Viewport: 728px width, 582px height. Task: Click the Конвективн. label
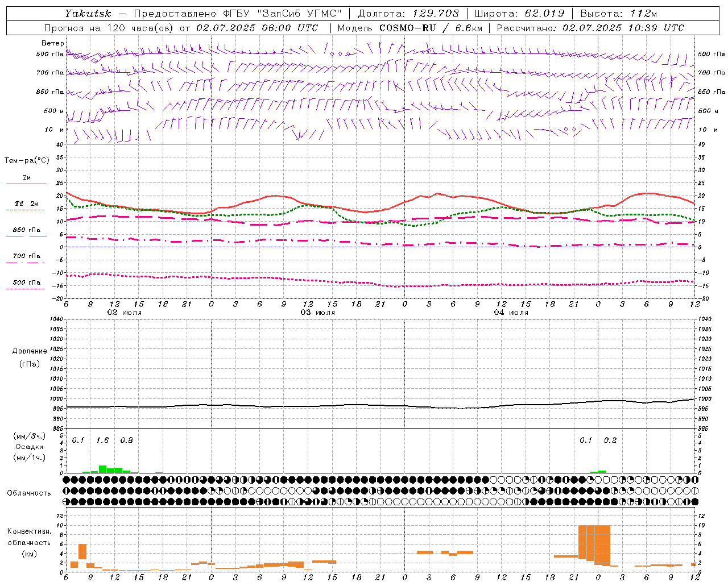coord(29,531)
